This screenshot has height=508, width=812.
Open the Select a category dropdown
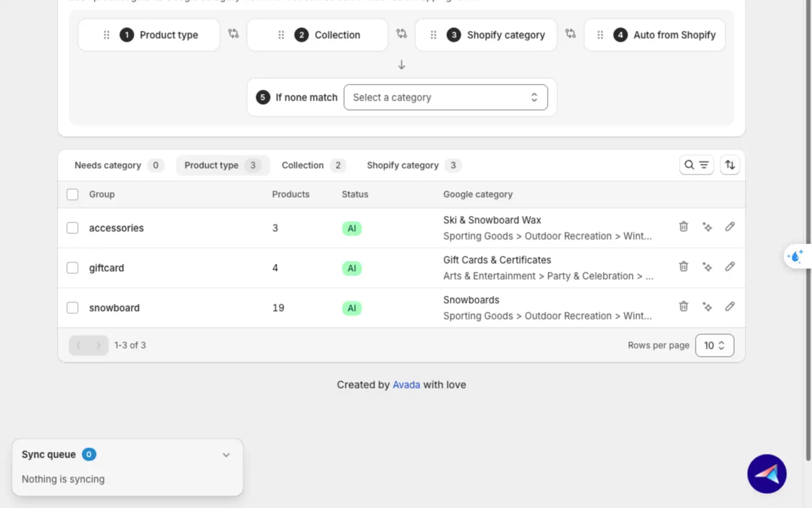click(445, 97)
